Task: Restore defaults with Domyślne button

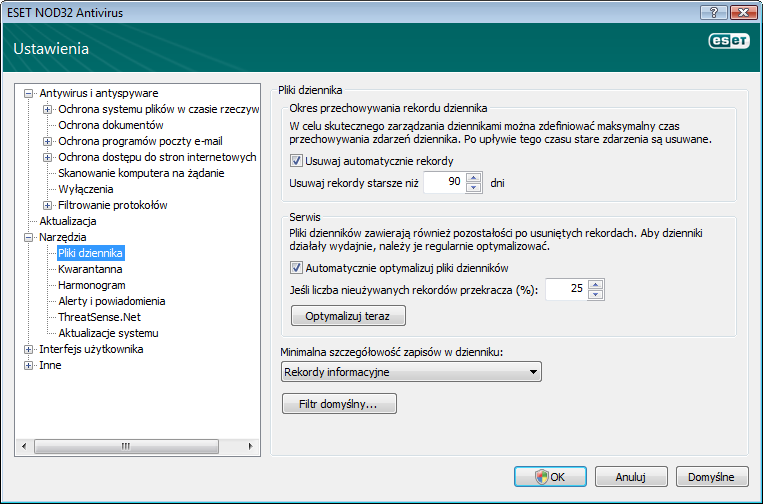Action: click(x=711, y=477)
